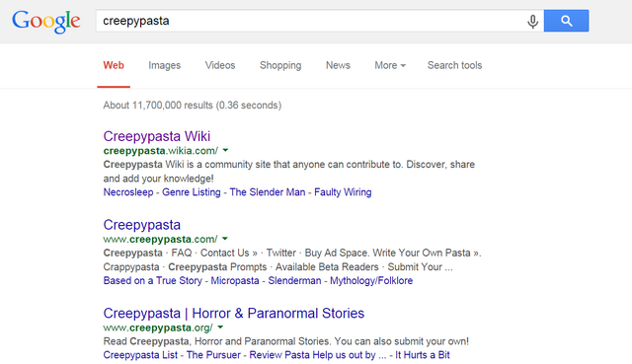Click the blue magnifier search button
Image resolution: width=632 pixels, height=364 pixels.
coord(566,21)
